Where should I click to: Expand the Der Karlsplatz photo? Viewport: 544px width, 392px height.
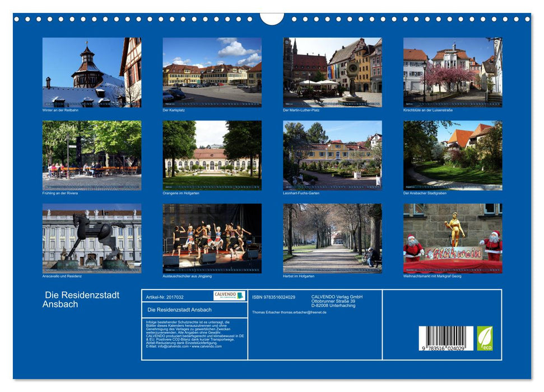211,73
